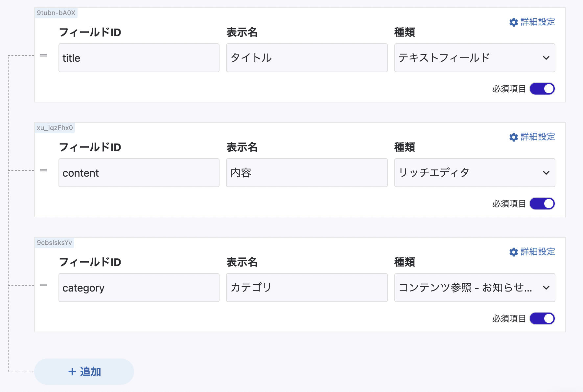Click the field ID input containing category

pos(139,288)
